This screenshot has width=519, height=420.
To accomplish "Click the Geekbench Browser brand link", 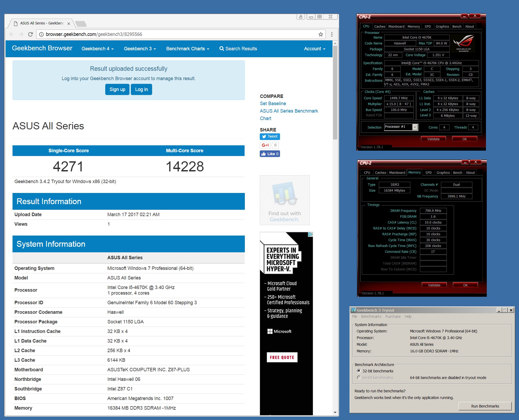I will [42, 48].
